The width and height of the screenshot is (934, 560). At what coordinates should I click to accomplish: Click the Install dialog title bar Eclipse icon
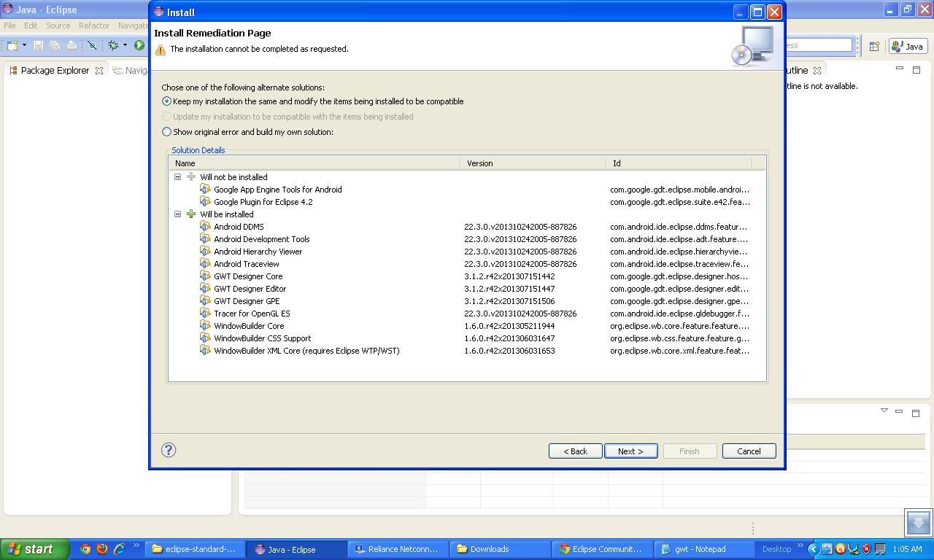(x=158, y=12)
